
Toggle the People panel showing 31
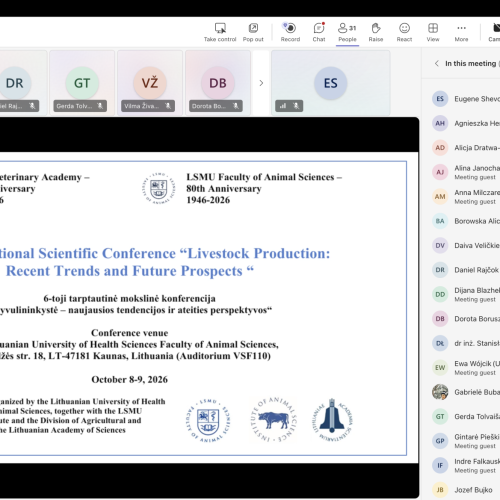pyautogui.click(x=347, y=32)
